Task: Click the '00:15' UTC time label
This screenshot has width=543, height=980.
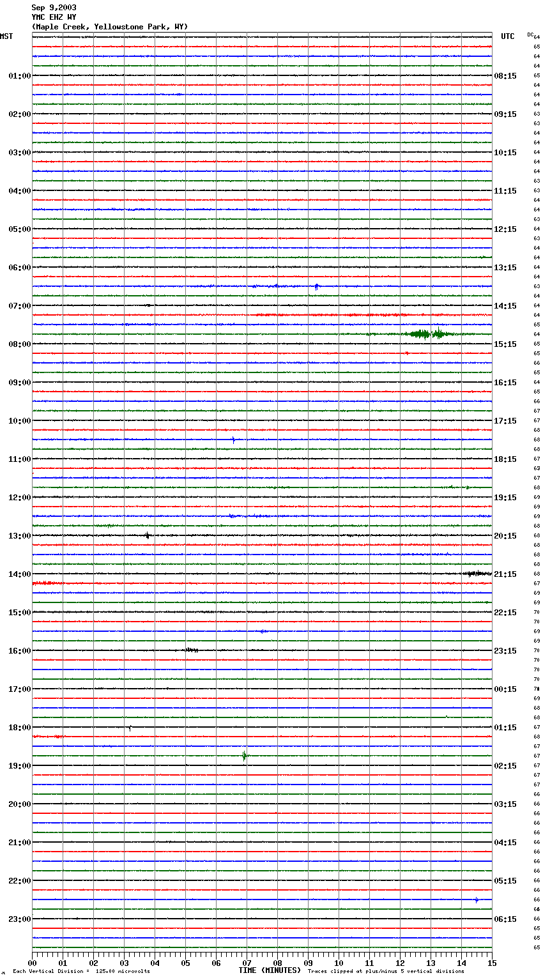Action: pos(505,689)
